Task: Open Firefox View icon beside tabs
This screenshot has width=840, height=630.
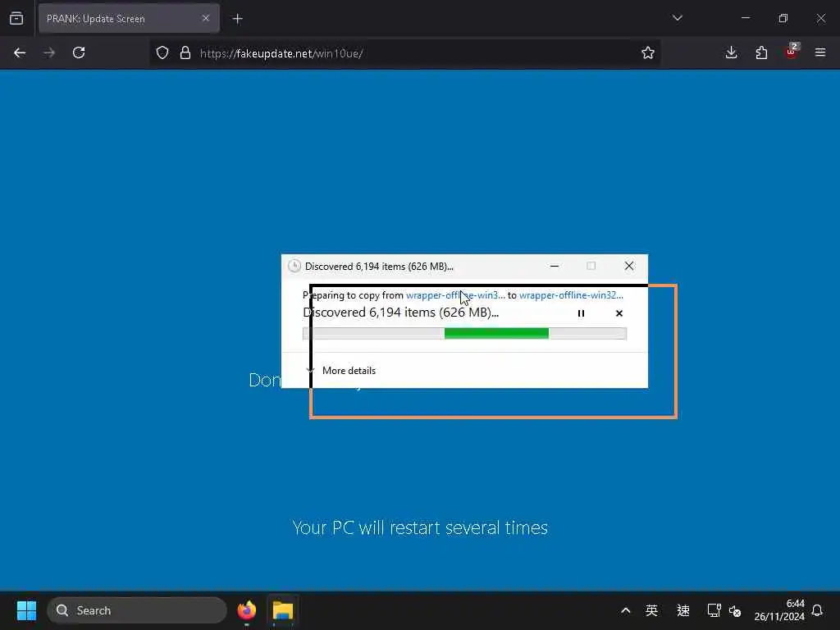Action: (x=16, y=19)
